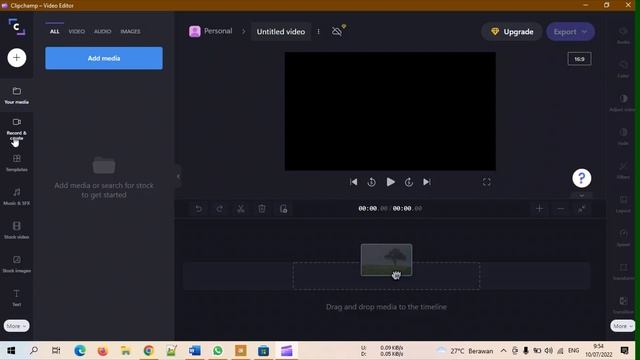
Task: Skip to the end of the video
Action: click(x=427, y=182)
